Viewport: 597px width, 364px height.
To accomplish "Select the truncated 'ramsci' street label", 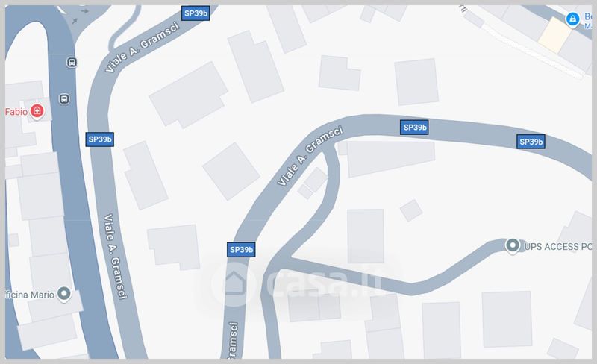I will click(233, 340).
